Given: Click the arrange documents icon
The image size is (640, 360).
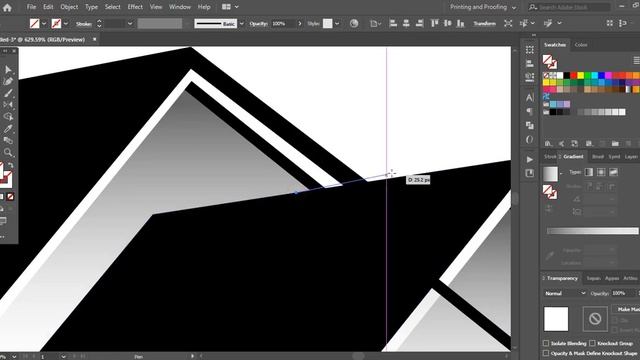Looking at the screenshot, I should point(226,7).
